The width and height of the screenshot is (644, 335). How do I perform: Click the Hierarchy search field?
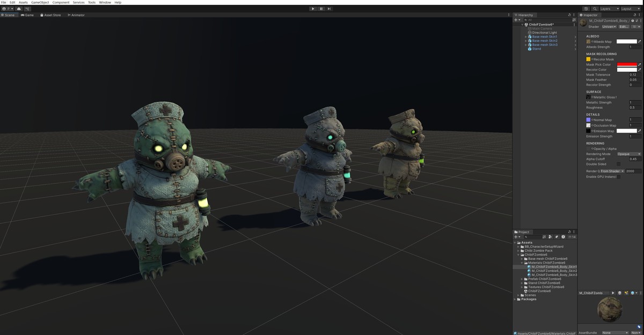coord(546,20)
